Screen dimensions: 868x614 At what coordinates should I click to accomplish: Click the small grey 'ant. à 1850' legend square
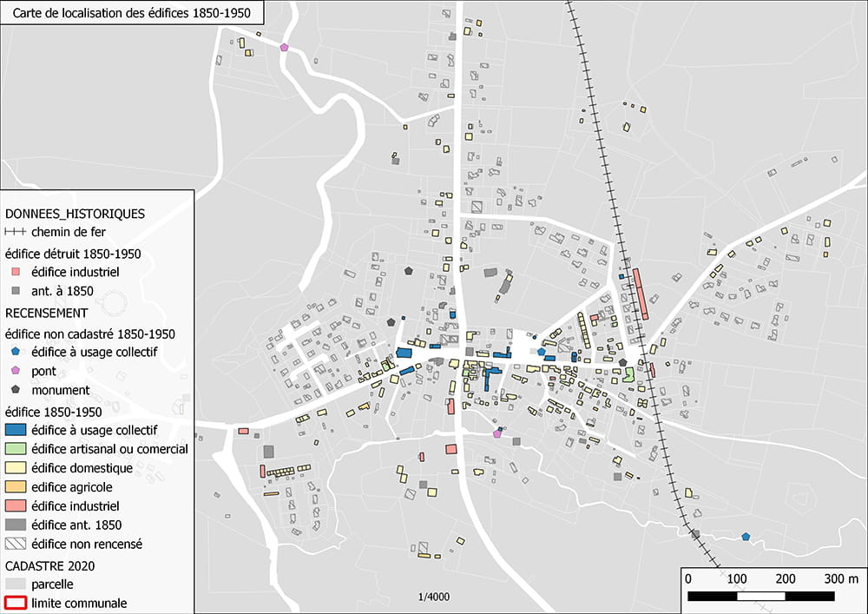coord(16,291)
